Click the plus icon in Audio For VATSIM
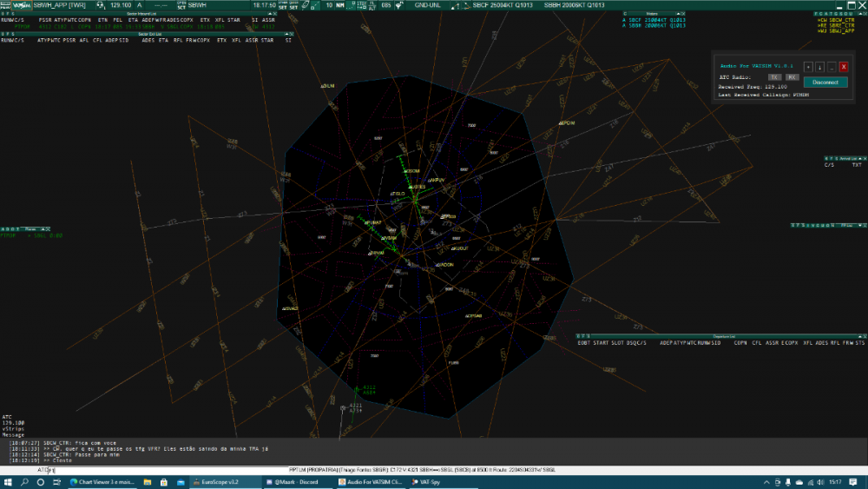The height and width of the screenshot is (489, 868). pyautogui.click(x=807, y=66)
